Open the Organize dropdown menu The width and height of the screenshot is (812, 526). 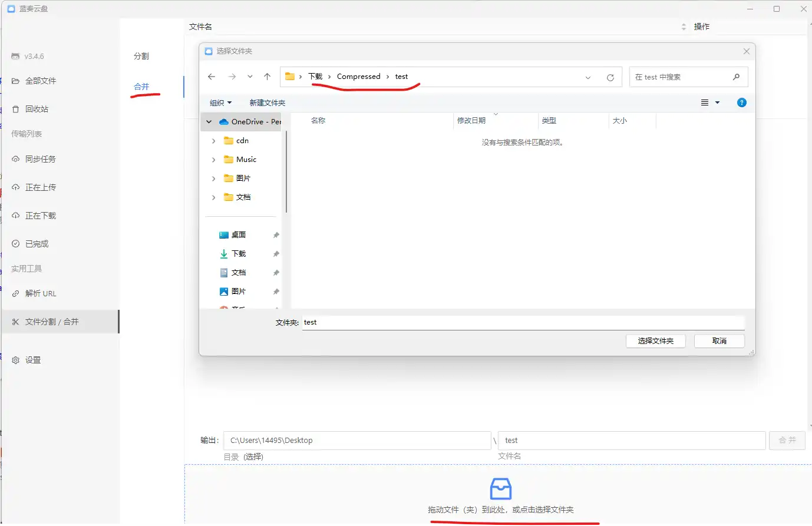coord(220,102)
